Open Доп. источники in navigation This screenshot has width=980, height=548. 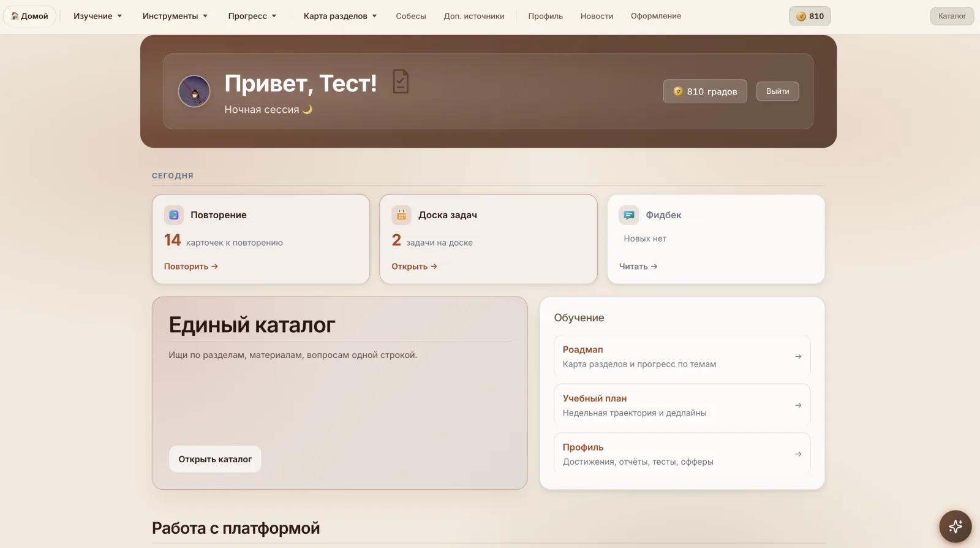coord(474,16)
